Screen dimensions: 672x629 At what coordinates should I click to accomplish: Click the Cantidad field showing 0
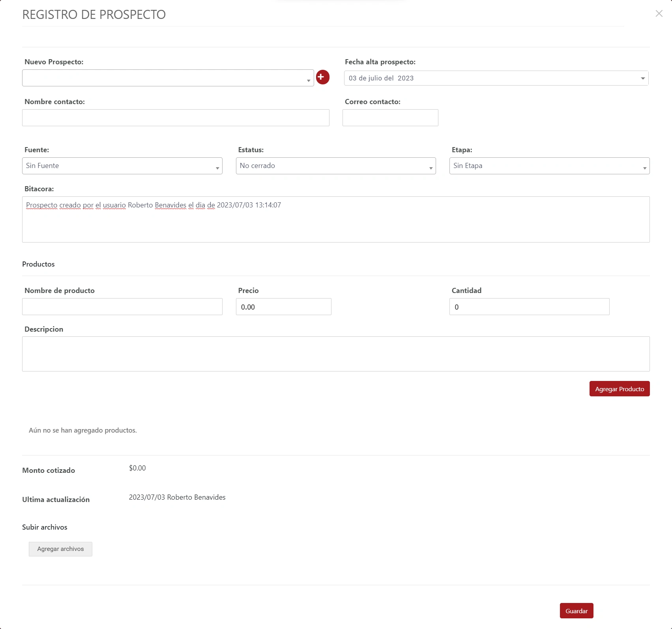coord(529,307)
